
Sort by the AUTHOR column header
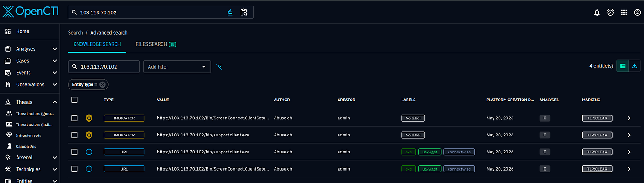[282, 100]
